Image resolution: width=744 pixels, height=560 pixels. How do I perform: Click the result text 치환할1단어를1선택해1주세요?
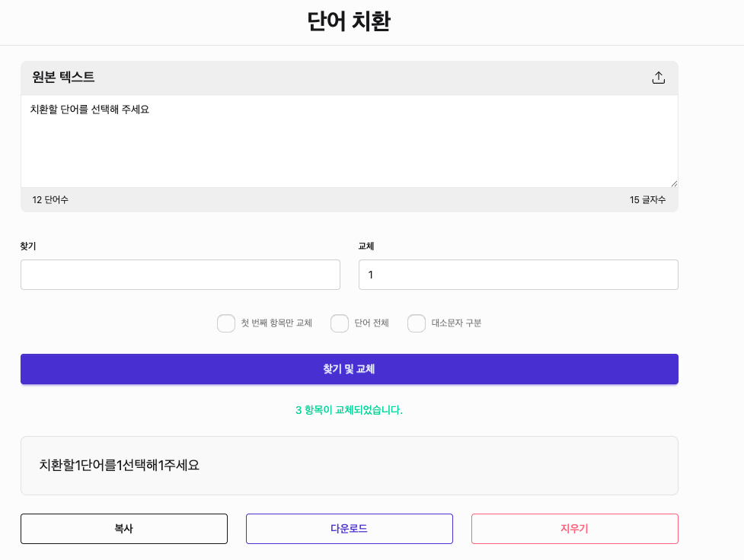tap(119, 465)
